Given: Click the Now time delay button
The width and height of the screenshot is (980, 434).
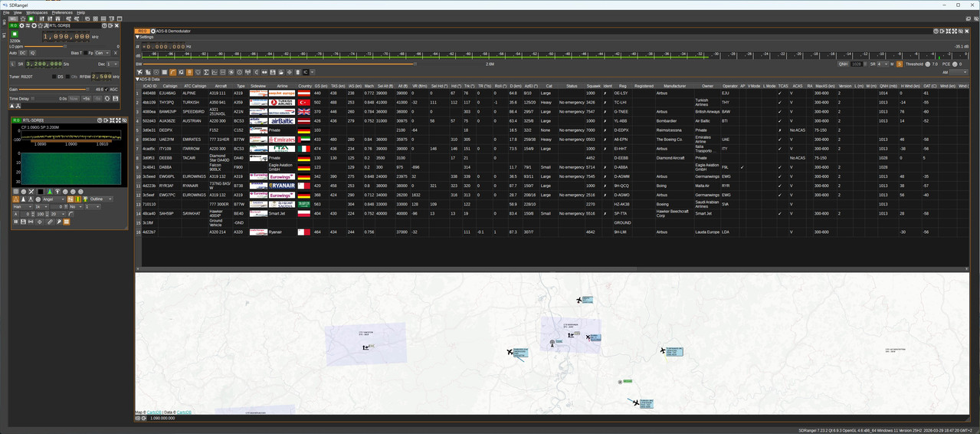Looking at the screenshot, I should point(74,99).
